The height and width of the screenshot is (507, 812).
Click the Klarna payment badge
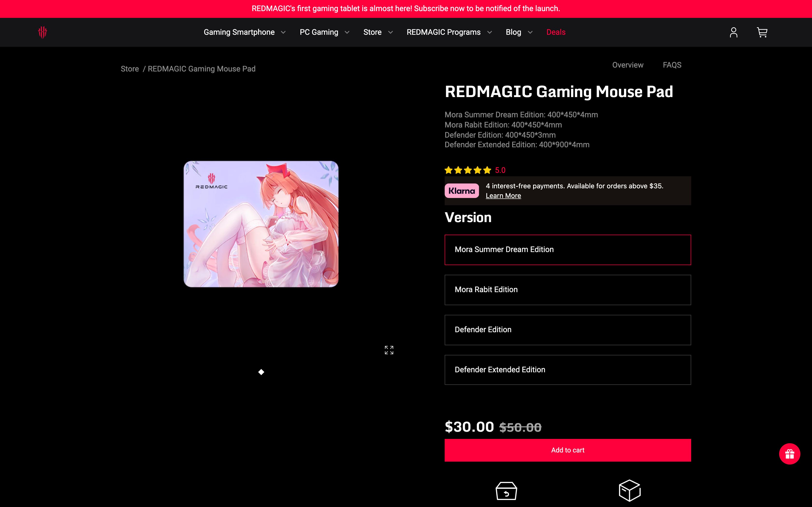pos(462,190)
